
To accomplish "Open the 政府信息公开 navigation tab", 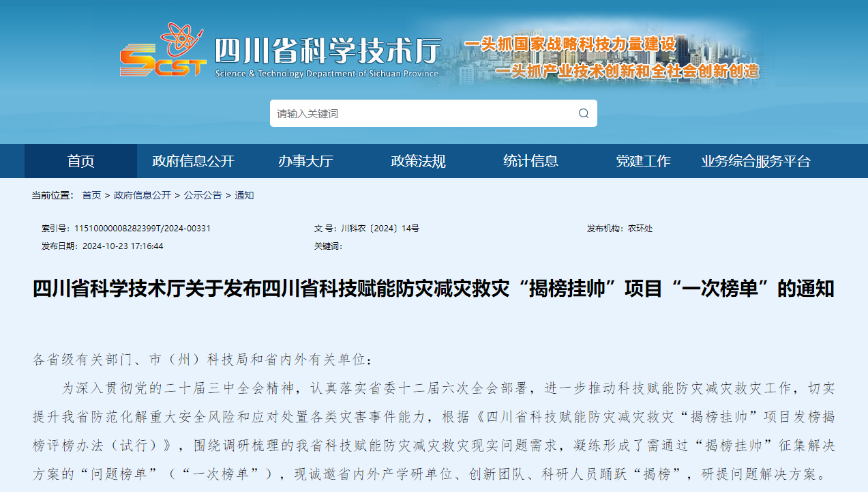I will pyautogui.click(x=193, y=161).
